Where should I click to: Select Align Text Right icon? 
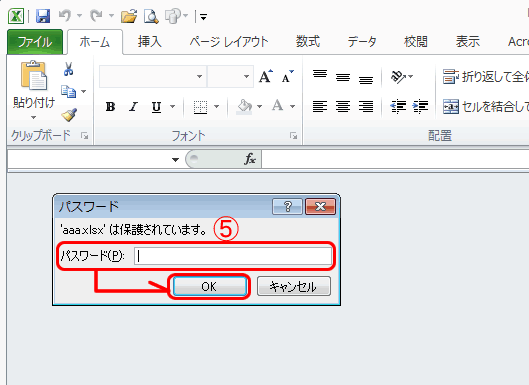(366, 107)
